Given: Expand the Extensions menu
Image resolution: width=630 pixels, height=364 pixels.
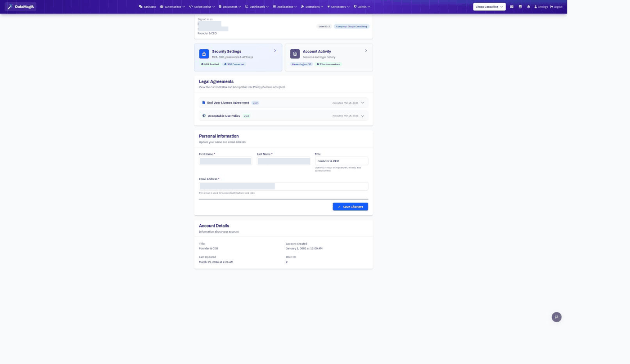Looking at the screenshot, I should coord(312,7).
